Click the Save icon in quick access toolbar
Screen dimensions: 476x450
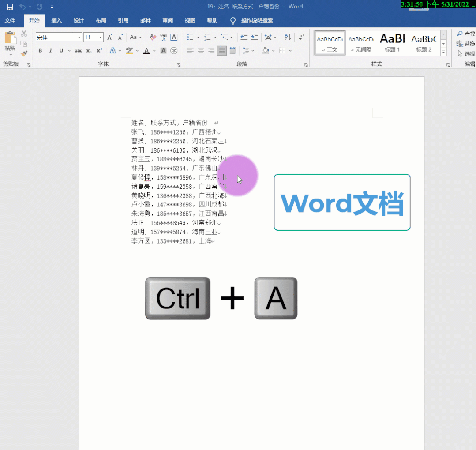[x=10, y=7]
